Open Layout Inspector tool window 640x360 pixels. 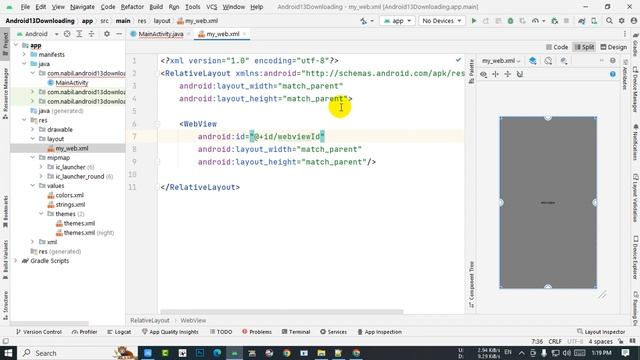coord(601,332)
